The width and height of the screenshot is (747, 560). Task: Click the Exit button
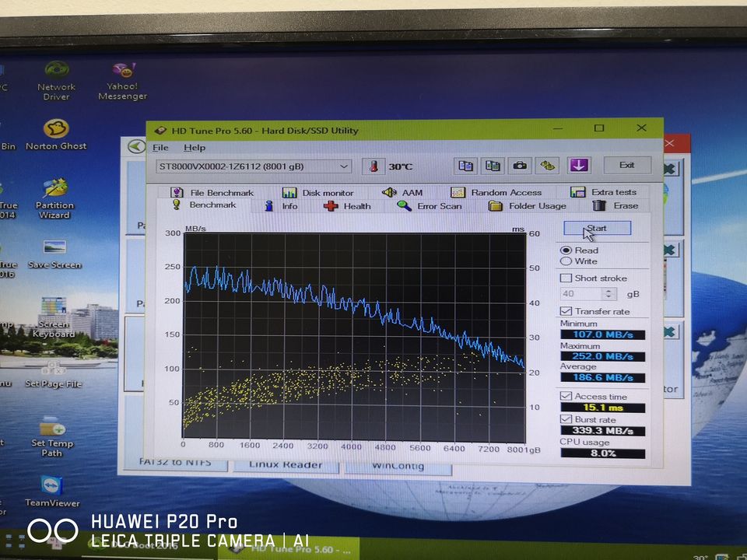pos(626,165)
